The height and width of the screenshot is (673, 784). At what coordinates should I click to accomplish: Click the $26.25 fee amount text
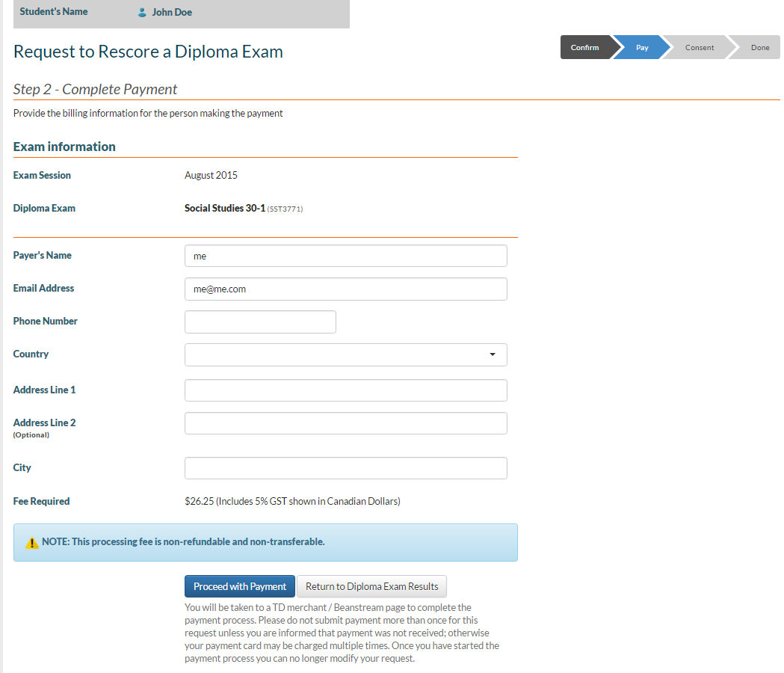[199, 502]
